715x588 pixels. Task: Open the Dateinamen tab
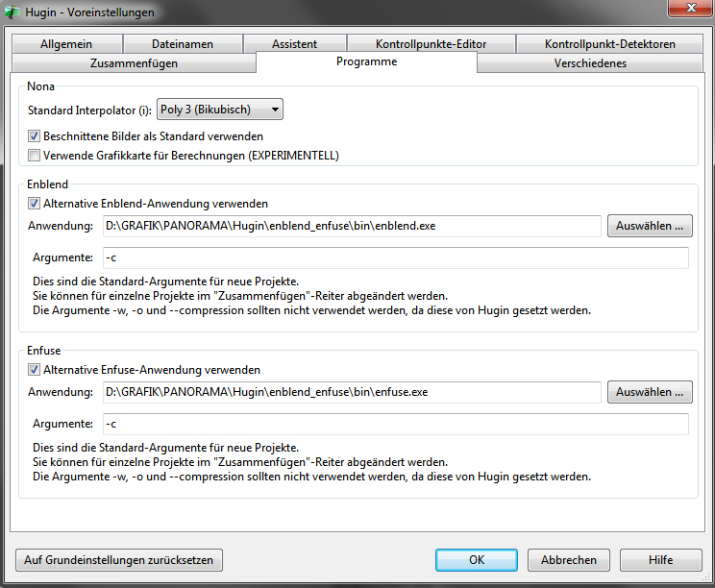coord(182,44)
